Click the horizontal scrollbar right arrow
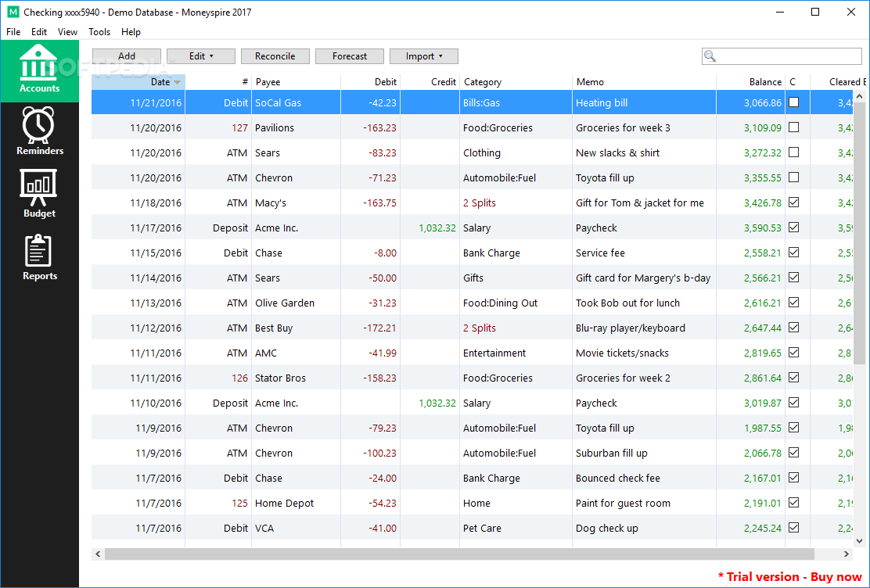This screenshot has width=870, height=588. click(847, 554)
